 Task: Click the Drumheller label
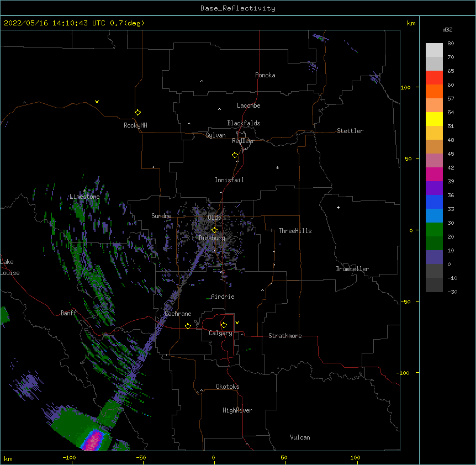tap(352, 269)
